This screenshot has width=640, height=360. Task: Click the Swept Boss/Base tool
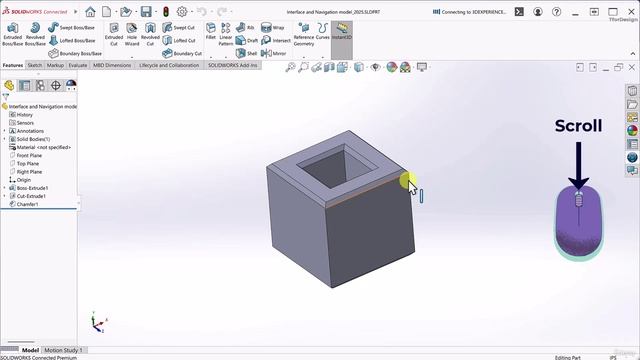pyautogui.click(x=71, y=27)
